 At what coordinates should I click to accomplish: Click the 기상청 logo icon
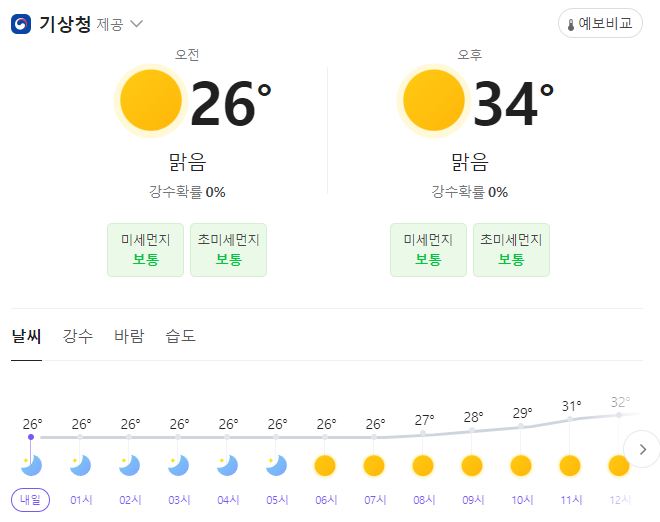click(x=21, y=24)
